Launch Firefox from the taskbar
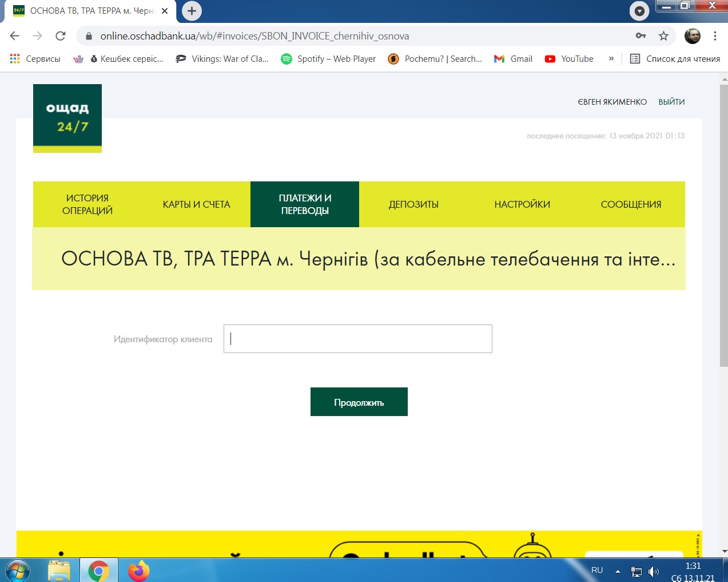 coord(138,571)
